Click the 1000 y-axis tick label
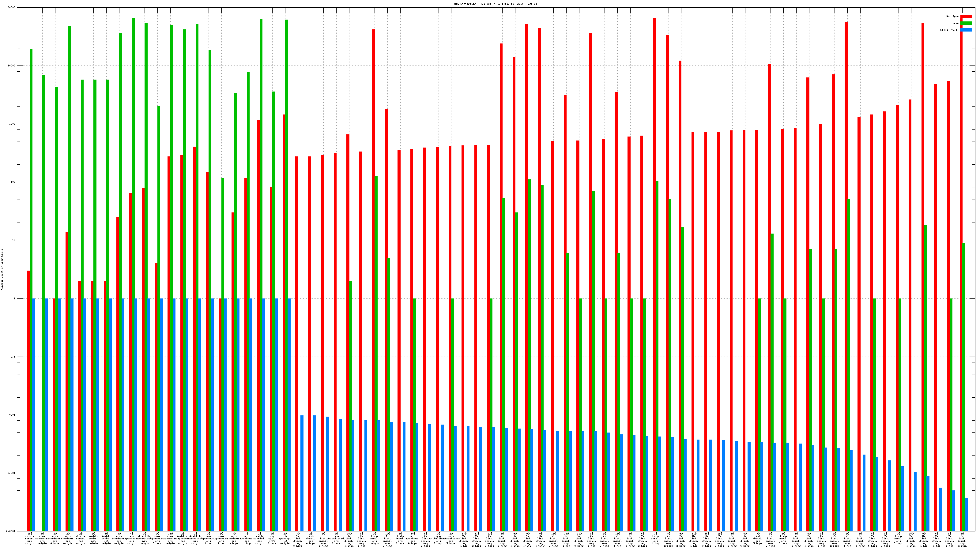The width and height of the screenshot is (980, 551). [x=13, y=124]
